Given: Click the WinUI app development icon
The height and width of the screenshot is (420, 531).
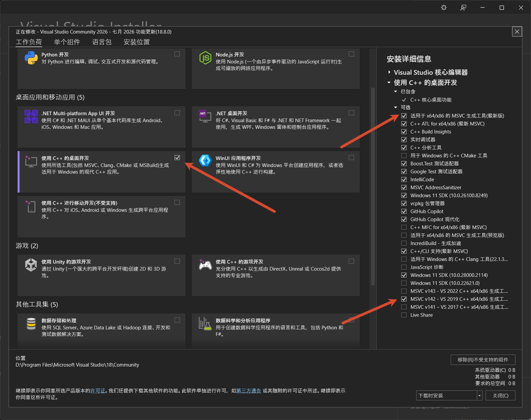Looking at the screenshot, I should [205, 161].
